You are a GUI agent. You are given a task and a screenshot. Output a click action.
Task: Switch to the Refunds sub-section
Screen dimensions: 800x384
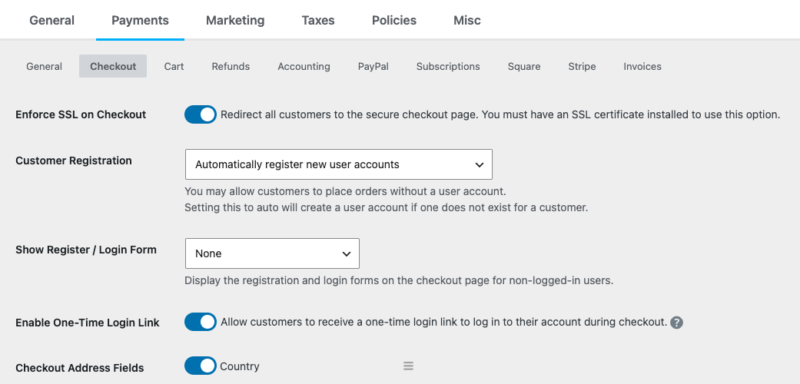tap(231, 66)
